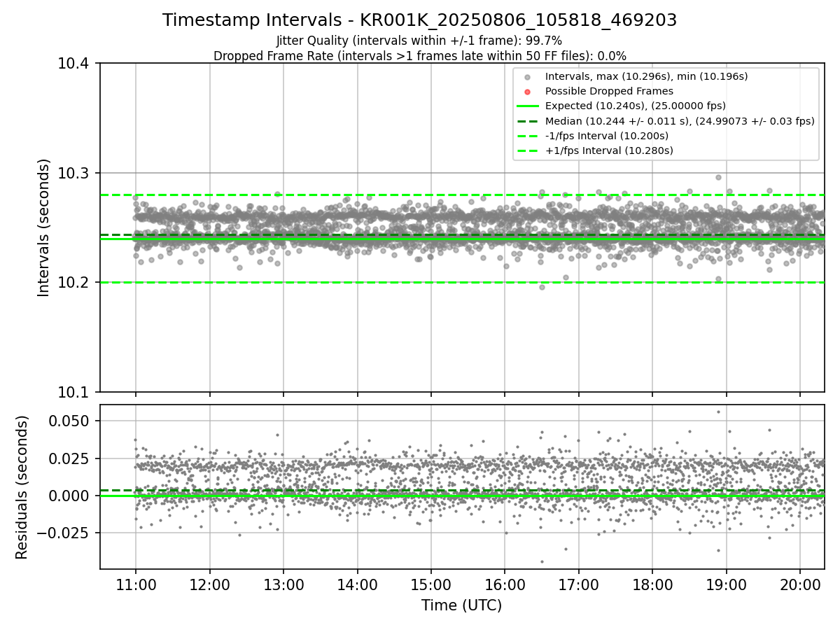Click legend entry '+1/fps Interval (10.280s)'

tap(609, 150)
